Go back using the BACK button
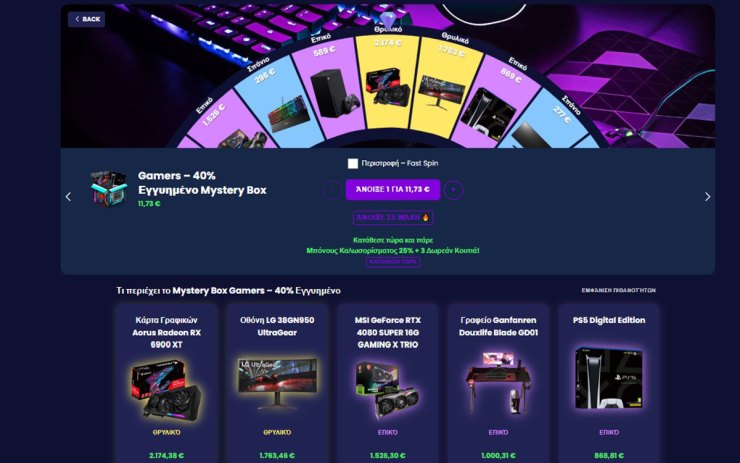 tap(86, 19)
